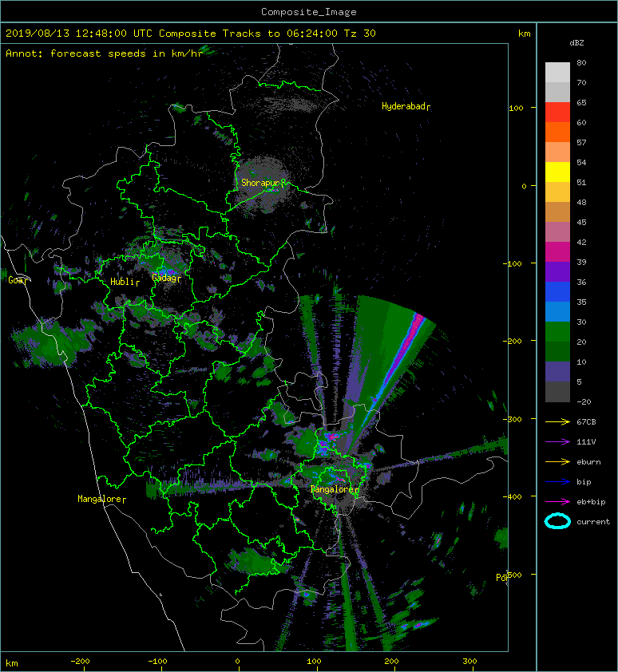Click the eb+bip legend label
Screen dimensions: 618x672
[x=591, y=502]
